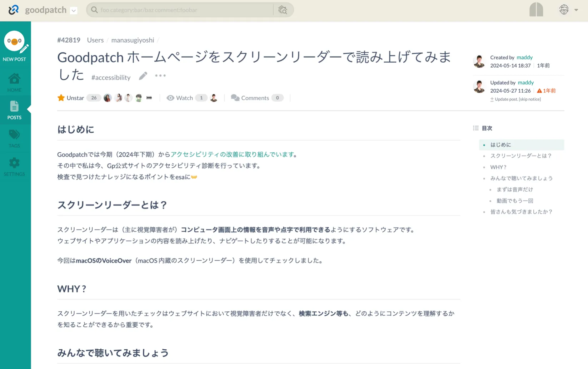This screenshot has width=588, height=369.
Task: Click the first stargazer avatar
Action: [108, 98]
